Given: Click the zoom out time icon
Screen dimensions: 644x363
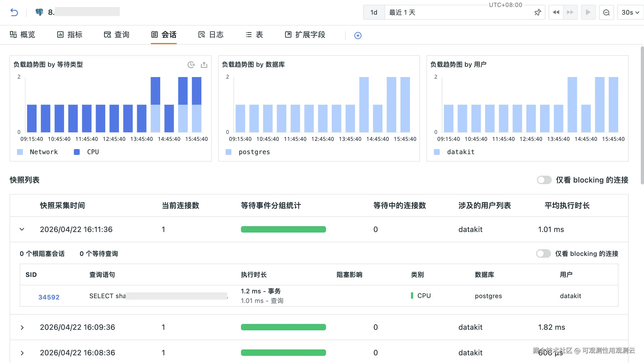Looking at the screenshot, I should pos(606,12).
